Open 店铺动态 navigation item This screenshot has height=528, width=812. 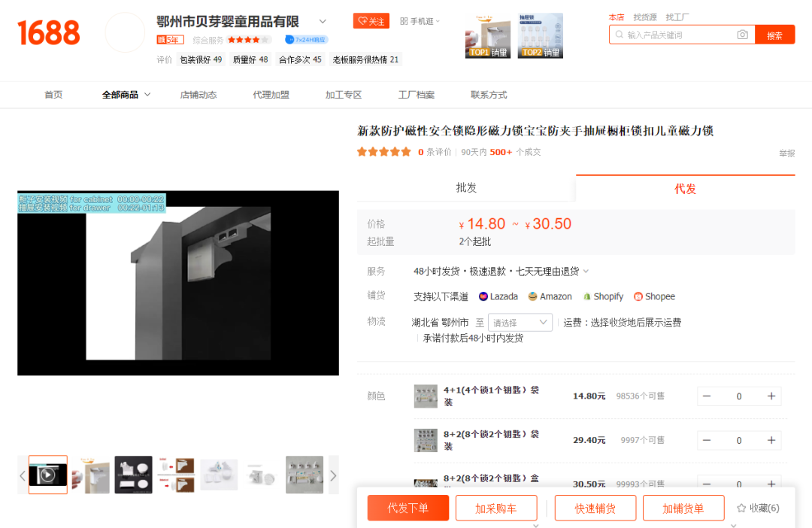(x=198, y=95)
